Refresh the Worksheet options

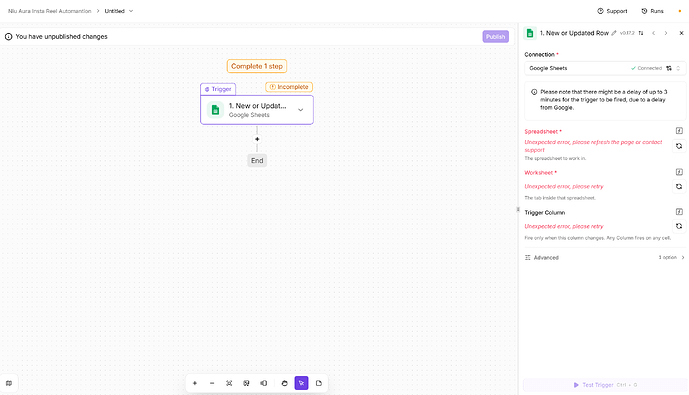coord(679,186)
